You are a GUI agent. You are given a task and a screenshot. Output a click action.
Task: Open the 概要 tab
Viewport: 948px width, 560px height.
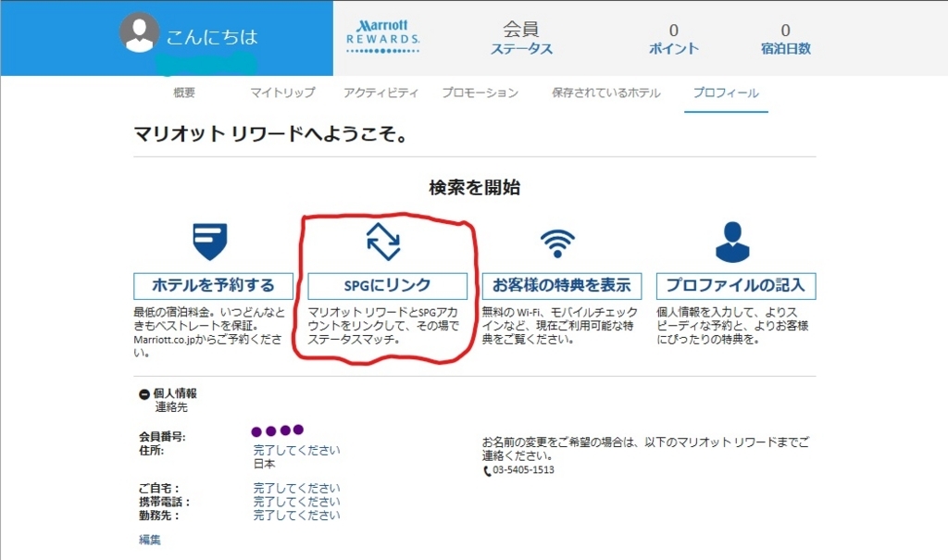(184, 93)
